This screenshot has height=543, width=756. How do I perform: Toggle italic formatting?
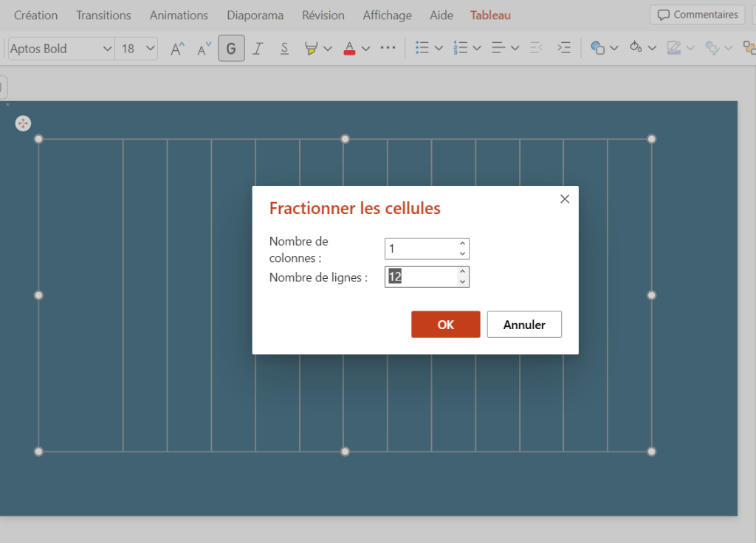pos(258,48)
